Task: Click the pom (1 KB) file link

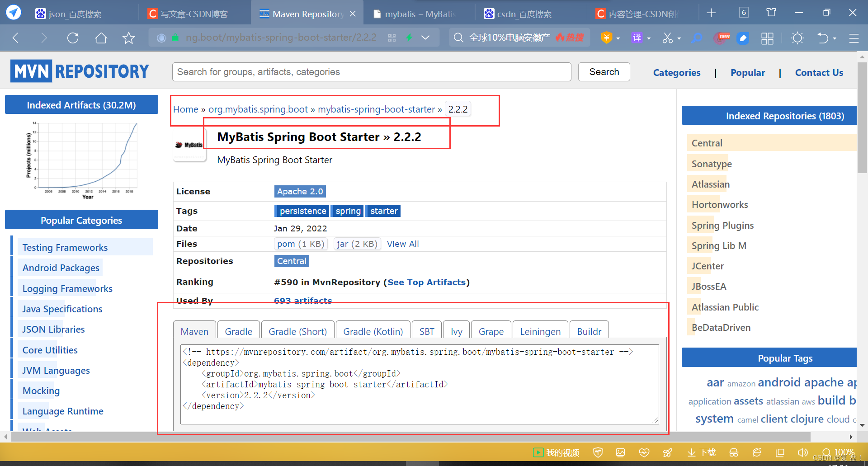Action: coord(301,244)
